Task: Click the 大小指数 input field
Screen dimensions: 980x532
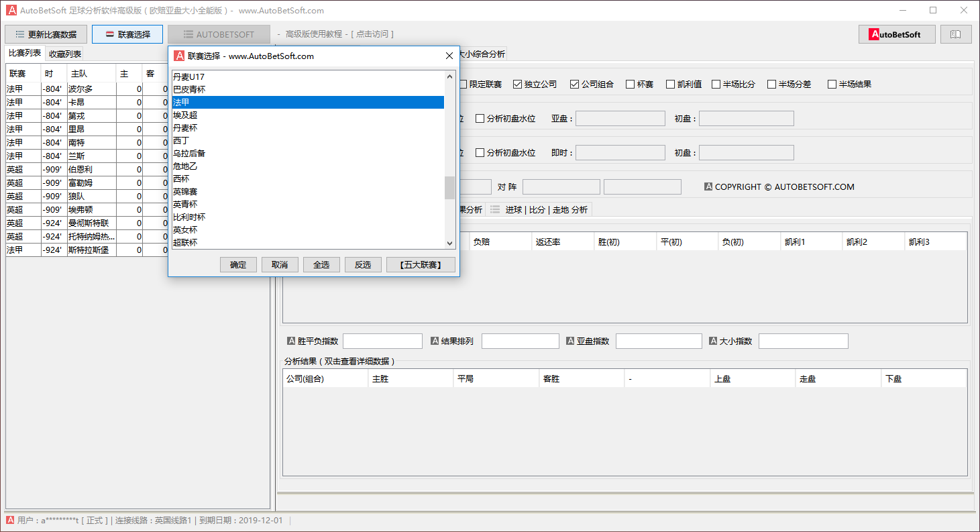Action: [x=804, y=341]
